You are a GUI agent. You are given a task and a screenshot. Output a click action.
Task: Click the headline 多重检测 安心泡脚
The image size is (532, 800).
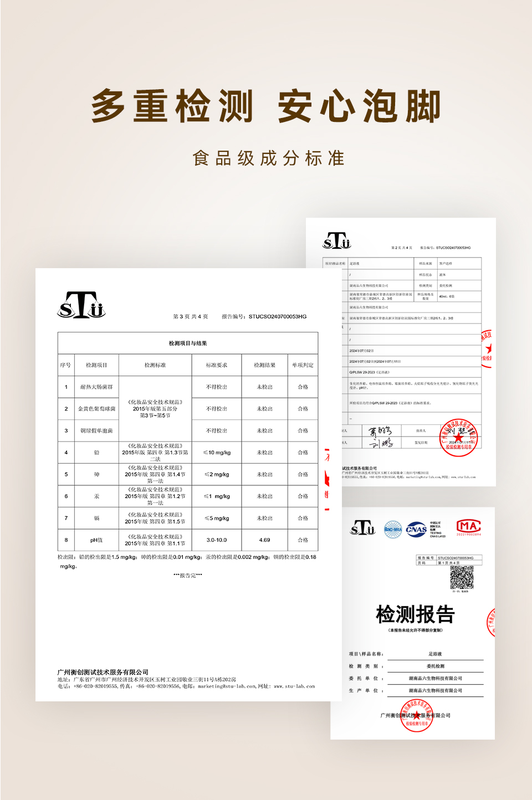pos(266,106)
